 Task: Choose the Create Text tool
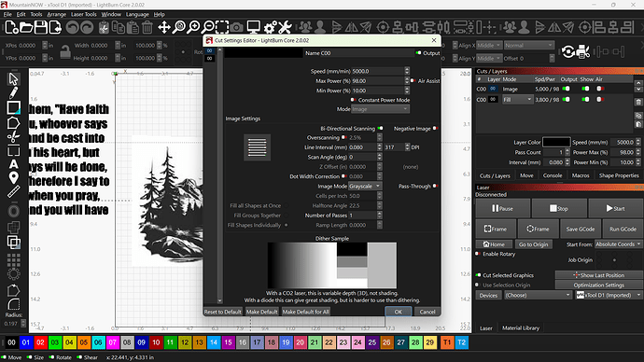(x=14, y=164)
